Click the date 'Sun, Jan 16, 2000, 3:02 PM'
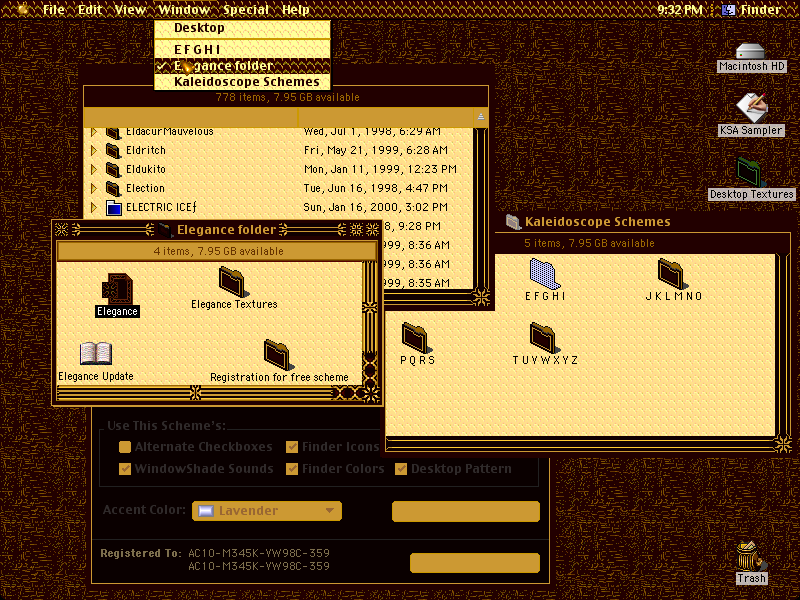The image size is (800, 600). point(376,207)
